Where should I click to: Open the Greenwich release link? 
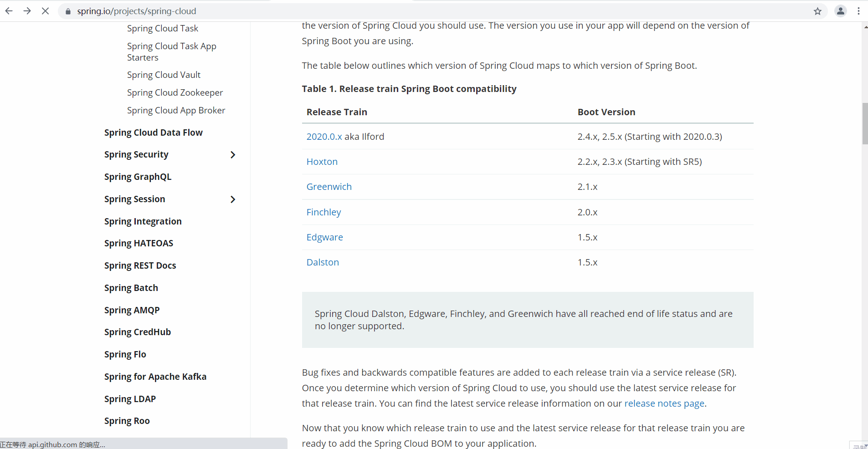[329, 187]
